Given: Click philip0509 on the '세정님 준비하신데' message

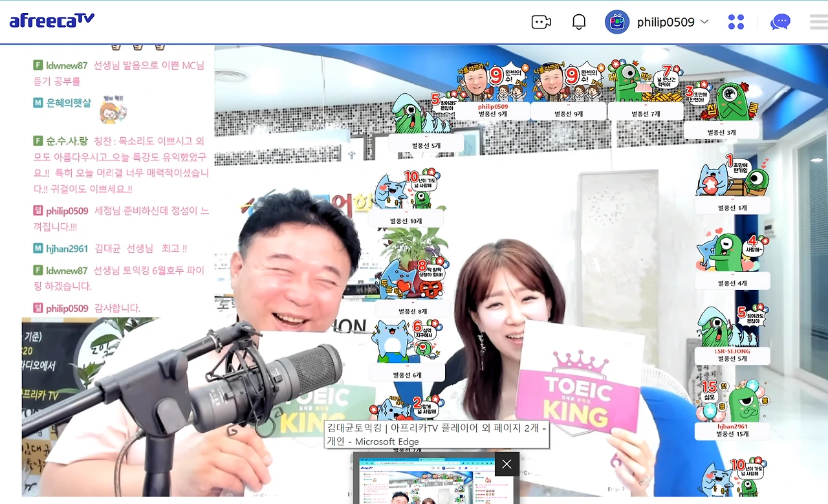Looking at the screenshot, I should click(x=67, y=211).
